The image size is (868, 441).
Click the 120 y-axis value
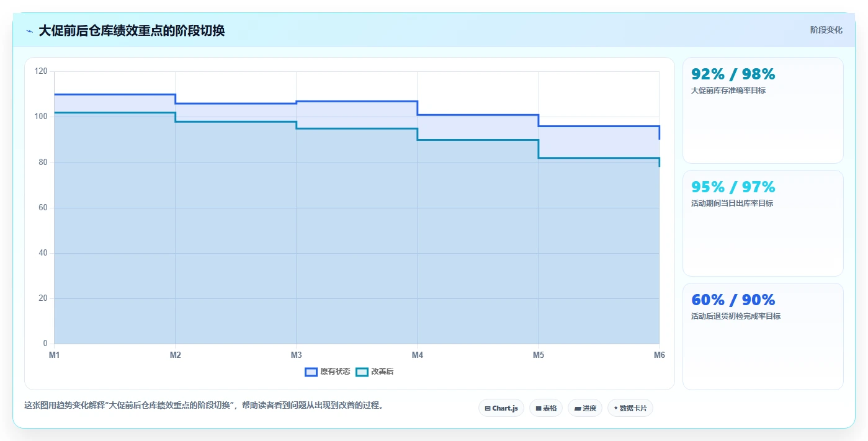(41, 71)
